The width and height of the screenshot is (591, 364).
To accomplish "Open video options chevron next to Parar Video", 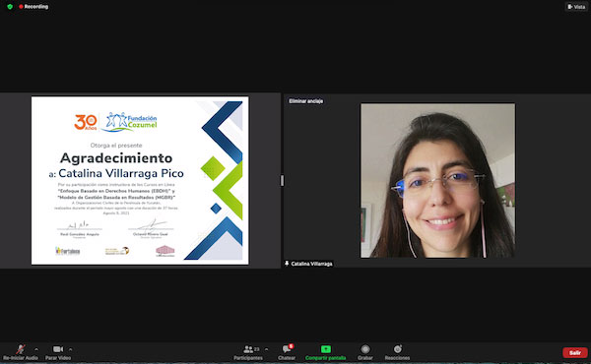I will (71, 349).
